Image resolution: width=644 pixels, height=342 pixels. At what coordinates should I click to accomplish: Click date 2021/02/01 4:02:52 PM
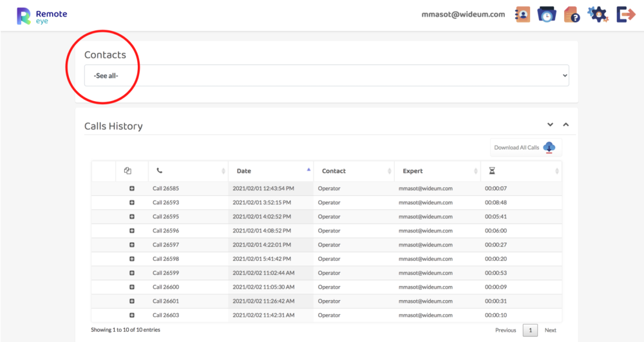[x=261, y=216]
